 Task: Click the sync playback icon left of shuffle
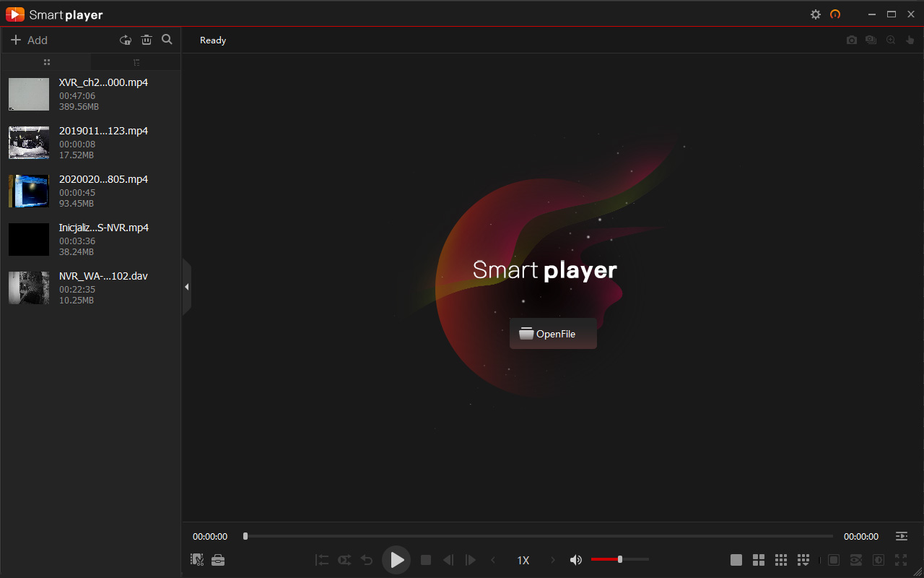click(x=322, y=560)
